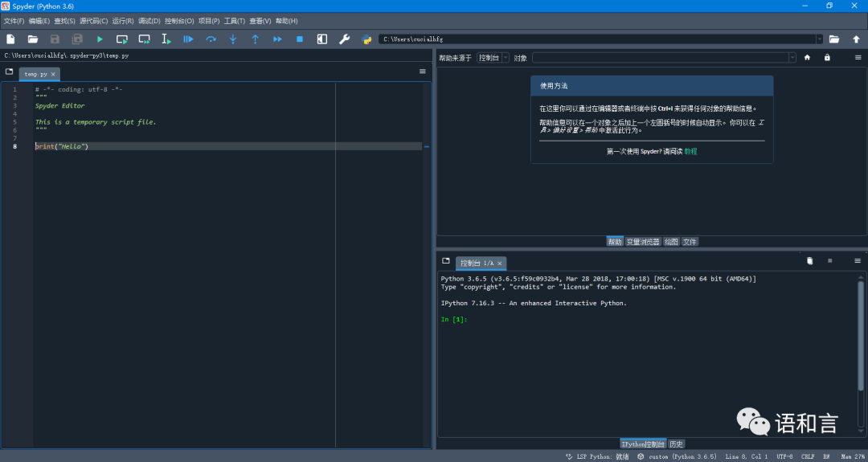The width and height of the screenshot is (868, 462).
Task: Switch to the 变量浏览器 tab
Action: (643, 242)
